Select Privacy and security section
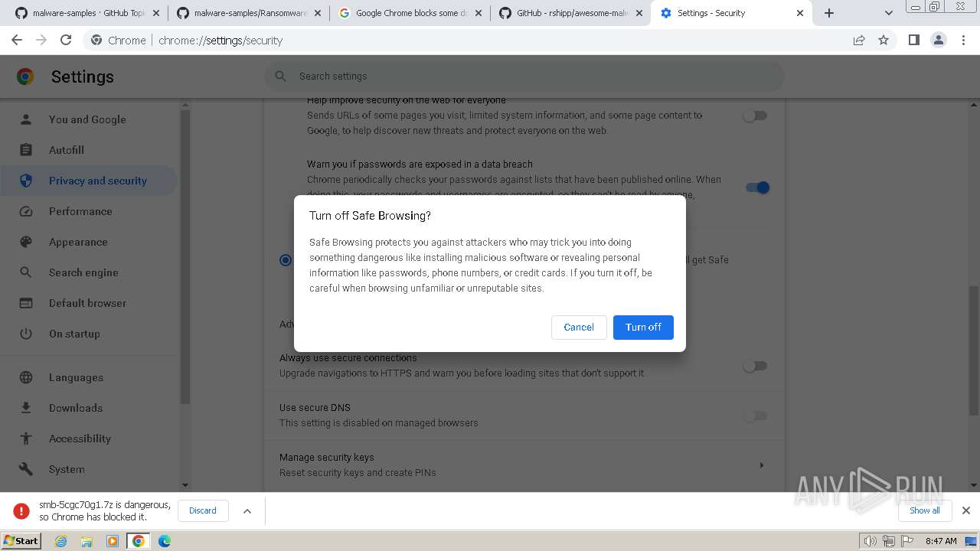This screenshot has height=551, width=980. [x=89, y=181]
